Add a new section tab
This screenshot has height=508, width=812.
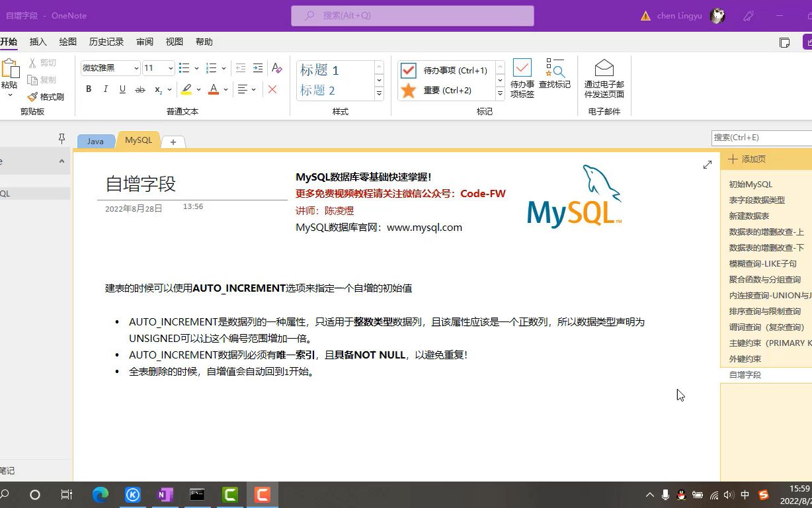pos(173,142)
